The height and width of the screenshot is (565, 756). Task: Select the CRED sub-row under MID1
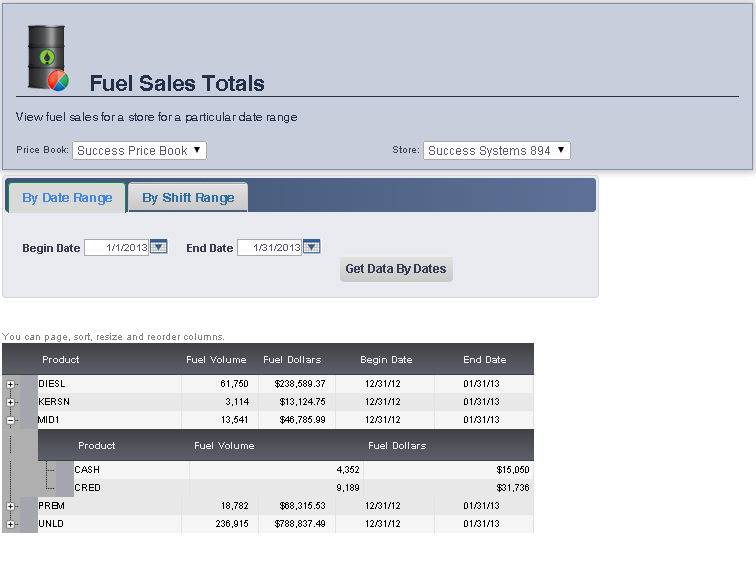point(87,488)
